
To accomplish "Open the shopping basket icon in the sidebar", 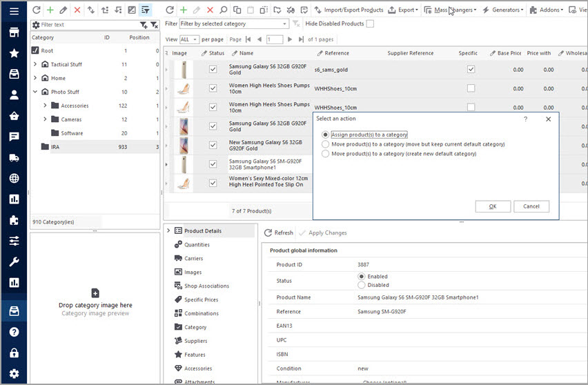I will click(x=14, y=115).
